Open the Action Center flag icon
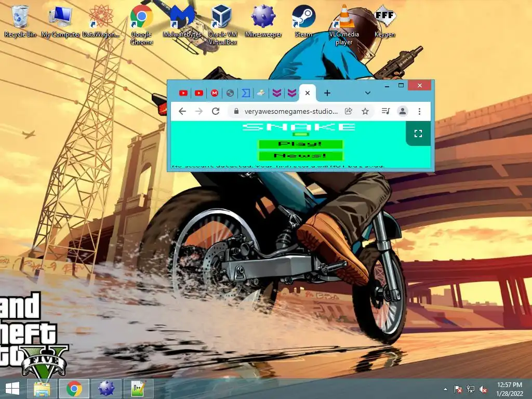 pyautogui.click(x=458, y=389)
